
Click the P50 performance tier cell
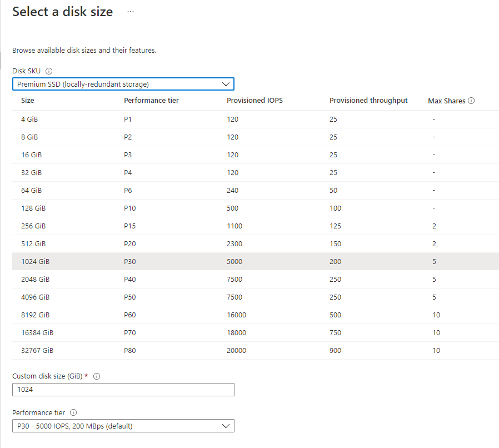point(130,297)
